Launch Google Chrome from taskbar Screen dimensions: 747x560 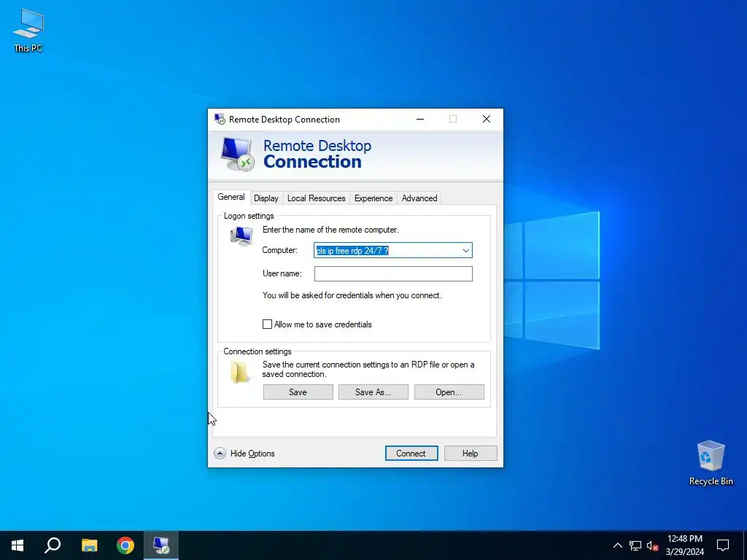(125, 545)
